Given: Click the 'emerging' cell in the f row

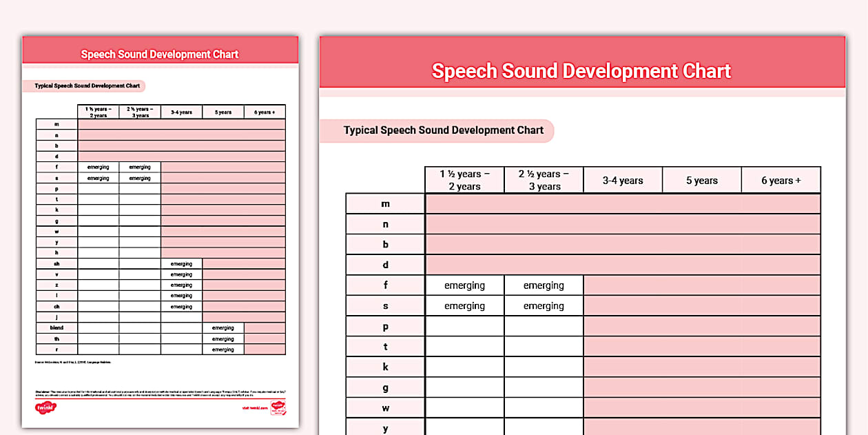Looking at the screenshot, I should click(465, 285).
